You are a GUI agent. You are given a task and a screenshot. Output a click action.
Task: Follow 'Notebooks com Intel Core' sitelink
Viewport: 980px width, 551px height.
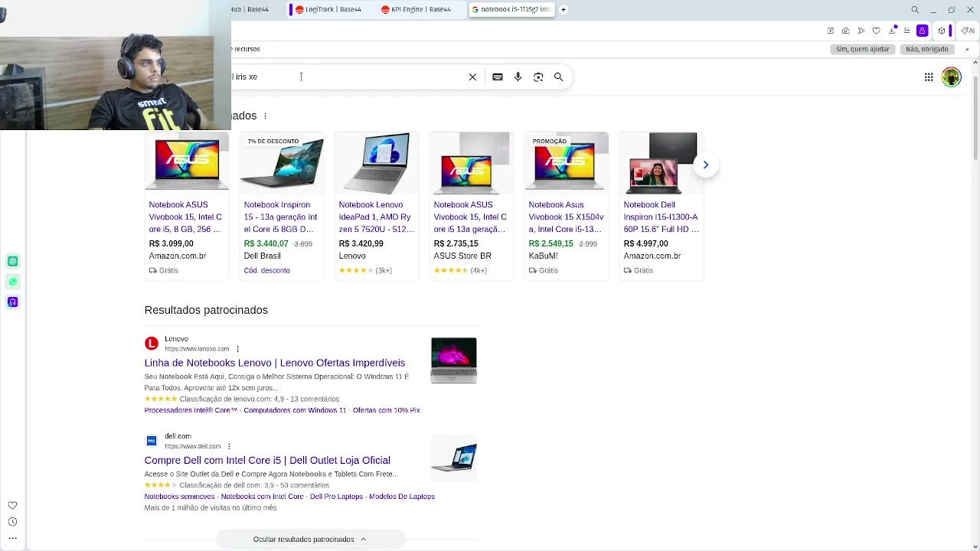tap(262, 497)
